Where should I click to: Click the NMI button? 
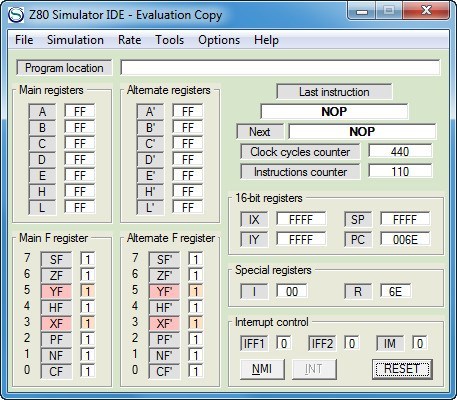tap(262, 369)
